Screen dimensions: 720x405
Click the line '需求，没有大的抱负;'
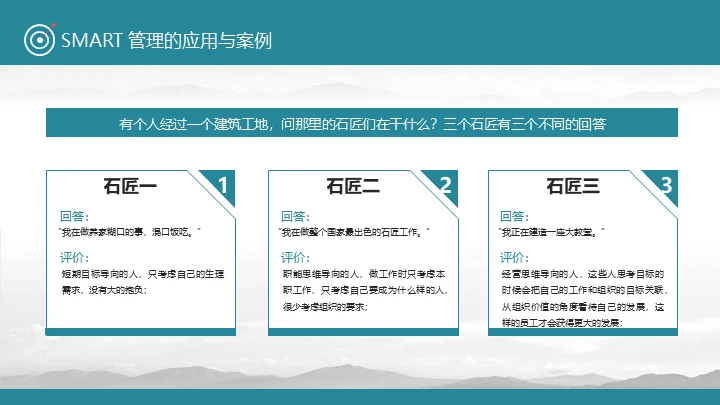coord(104,290)
